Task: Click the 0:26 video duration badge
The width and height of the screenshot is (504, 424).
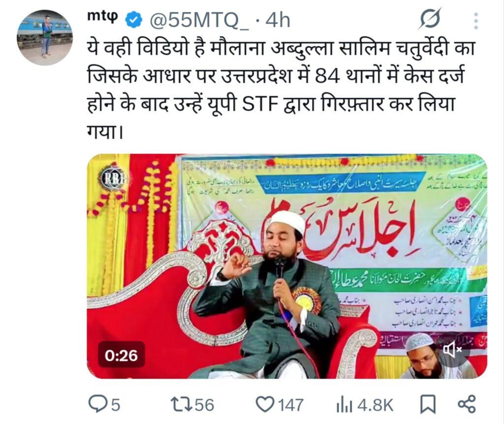Action: click(121, 355)
